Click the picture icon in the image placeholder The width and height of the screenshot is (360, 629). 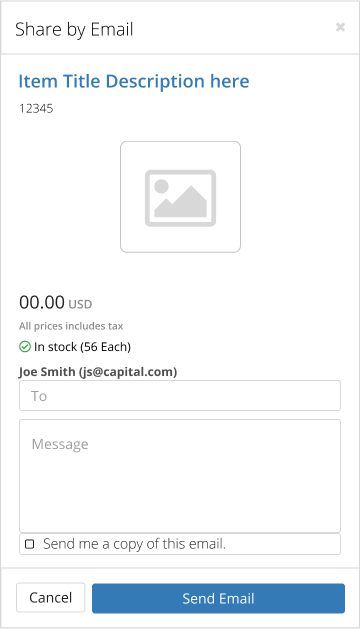tap(181, 198)
